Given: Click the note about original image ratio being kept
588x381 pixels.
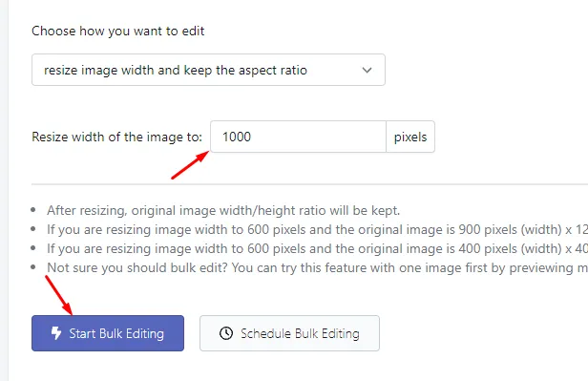Looking at the screenshot, I should 223,210.
